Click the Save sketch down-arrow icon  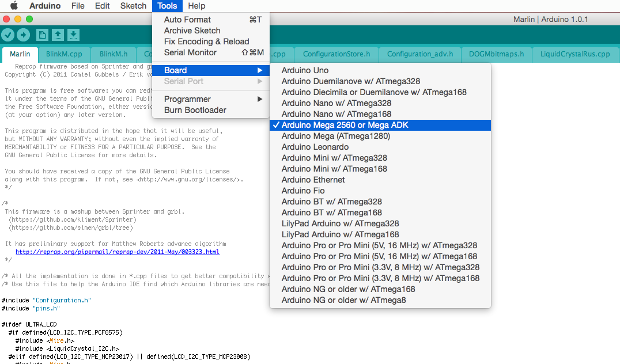tap(73, 35)
